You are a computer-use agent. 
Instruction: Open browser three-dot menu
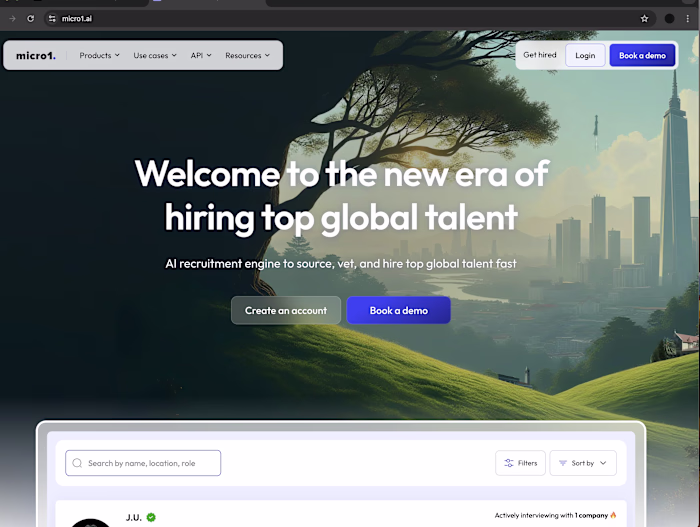pyautogui.click(x=688, y=18)
